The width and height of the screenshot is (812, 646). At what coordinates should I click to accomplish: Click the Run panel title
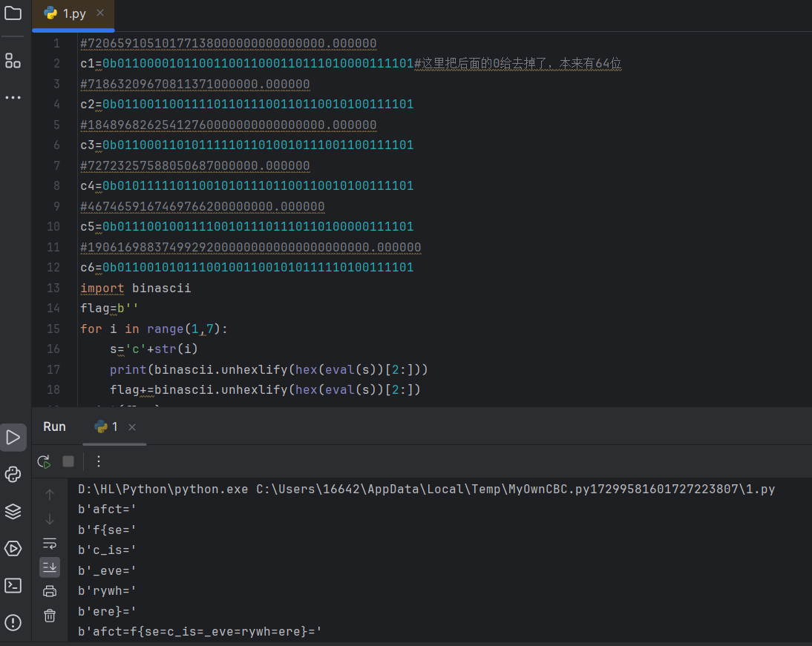tap(54, 426)
